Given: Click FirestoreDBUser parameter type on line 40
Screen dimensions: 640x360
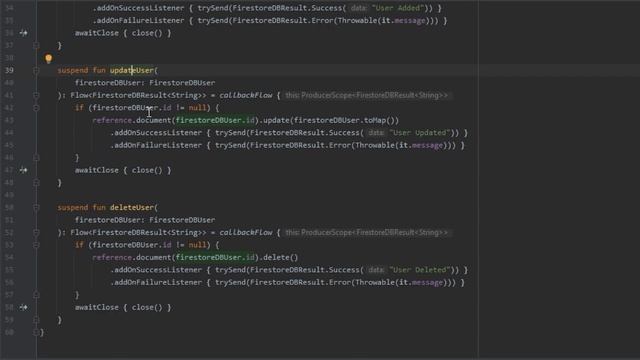Looking at the screenshot, I should [182, 82].
